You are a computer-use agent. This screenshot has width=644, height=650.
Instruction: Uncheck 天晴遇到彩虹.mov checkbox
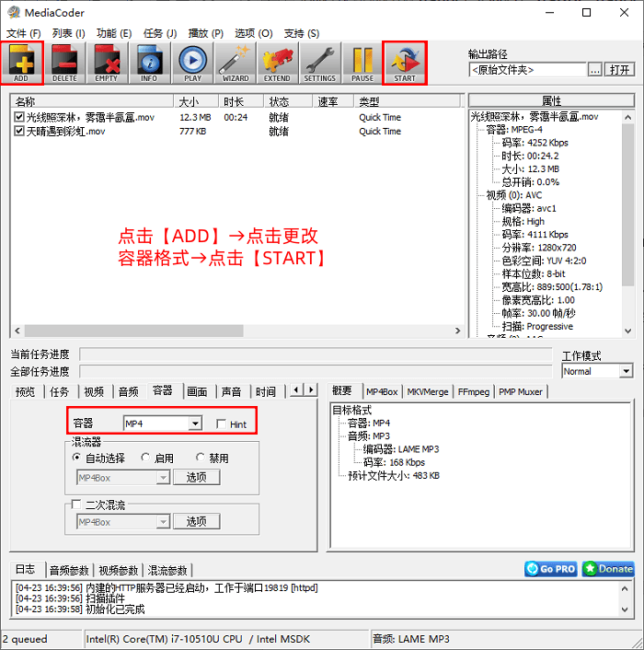click(x=19, y=131)
